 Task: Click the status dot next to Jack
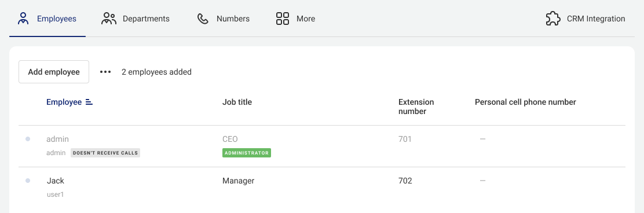28,181
